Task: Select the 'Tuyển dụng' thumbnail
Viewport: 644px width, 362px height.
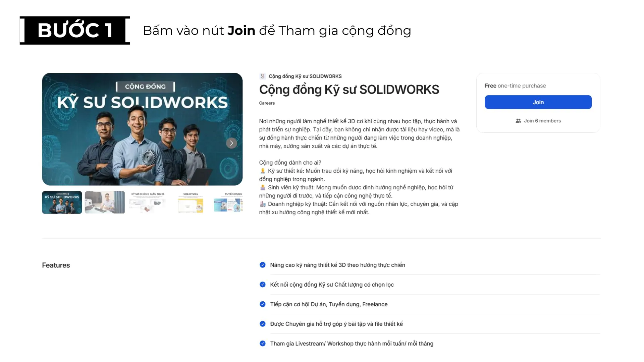Action: point(228,202)
